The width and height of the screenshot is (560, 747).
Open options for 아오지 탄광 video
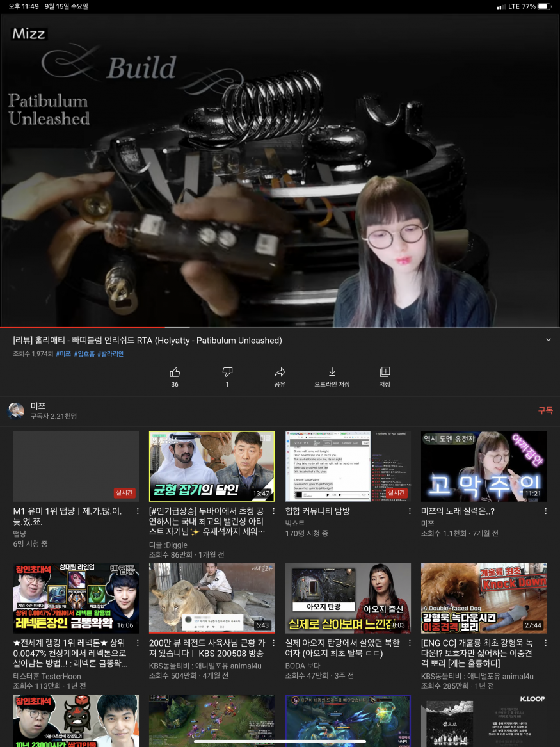(410, 643)
